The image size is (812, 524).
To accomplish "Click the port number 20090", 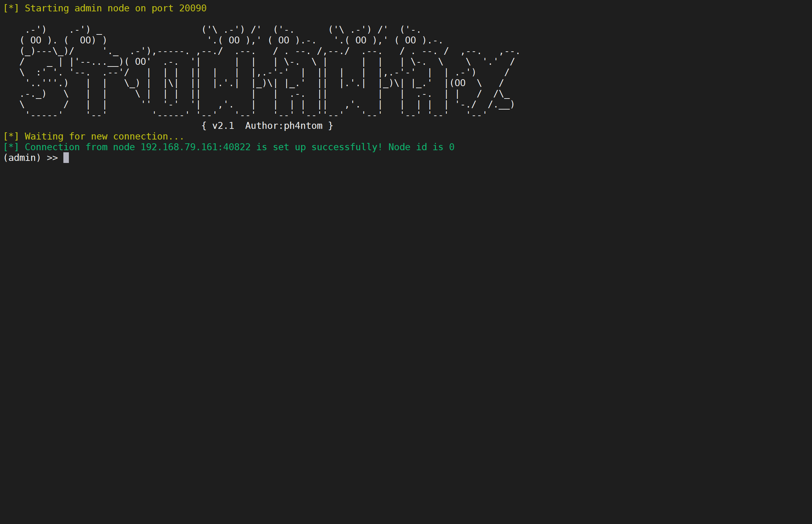I will pos(192,8).
